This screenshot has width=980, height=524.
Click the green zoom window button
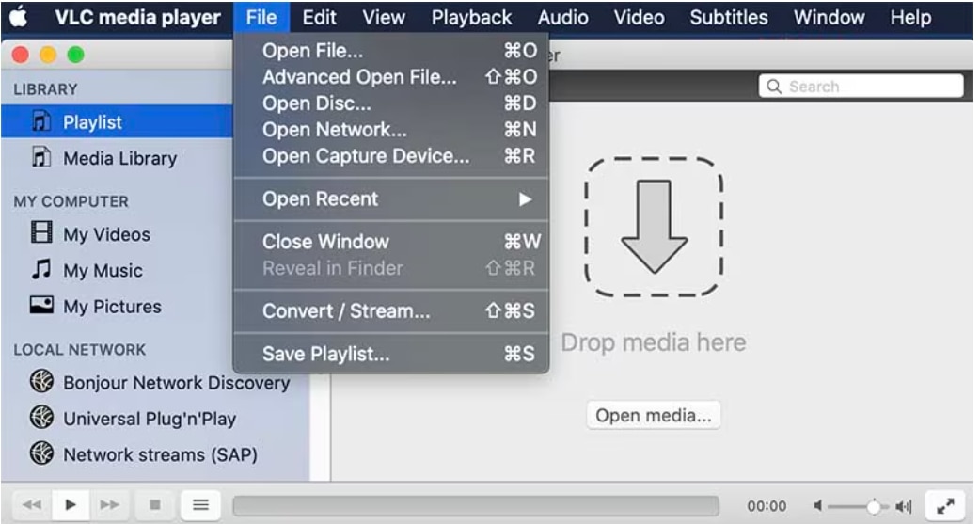pyautogui.click(x=75, y=55)
